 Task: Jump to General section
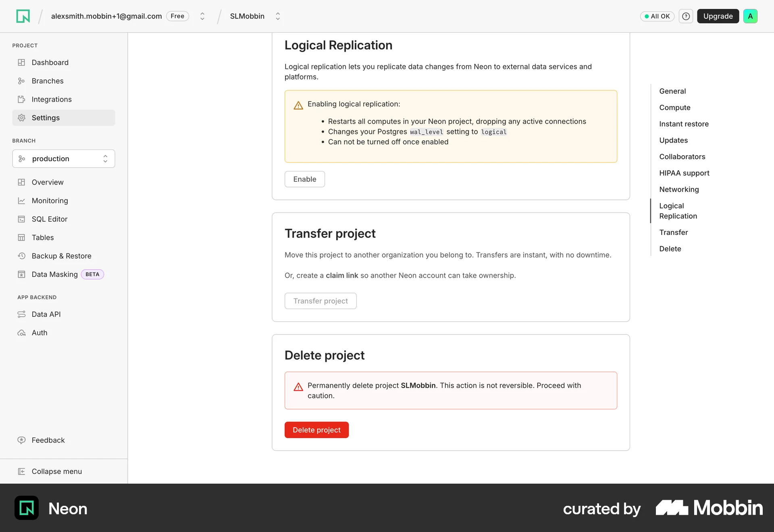pyautogui.click(x=672, y=91)
